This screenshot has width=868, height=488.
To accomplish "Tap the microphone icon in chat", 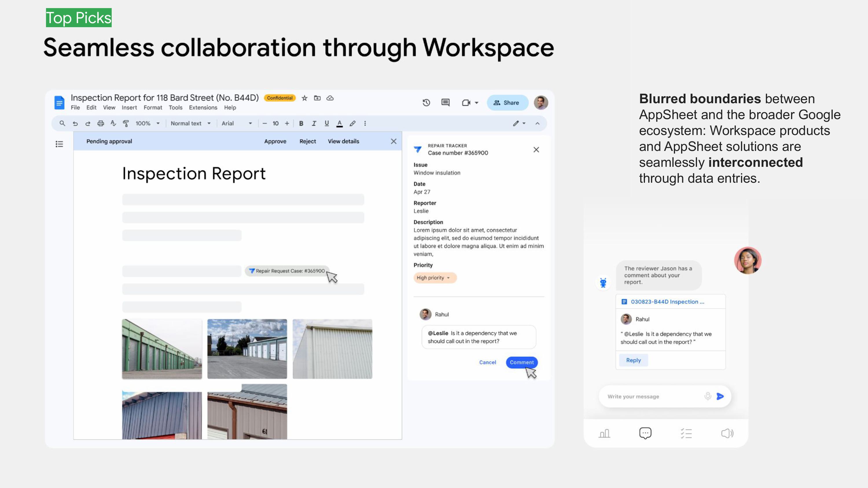I will [708, 396].
